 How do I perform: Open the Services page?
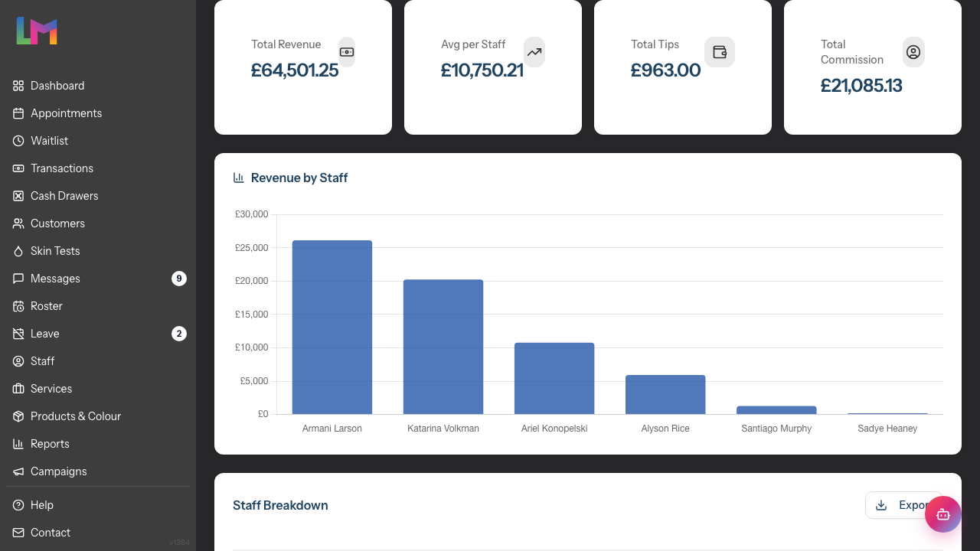98,389
